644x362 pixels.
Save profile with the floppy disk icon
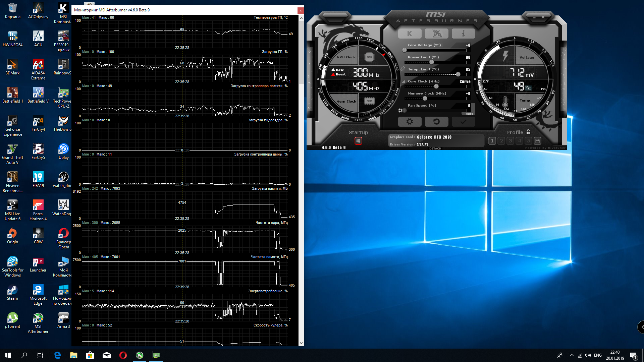537,141
